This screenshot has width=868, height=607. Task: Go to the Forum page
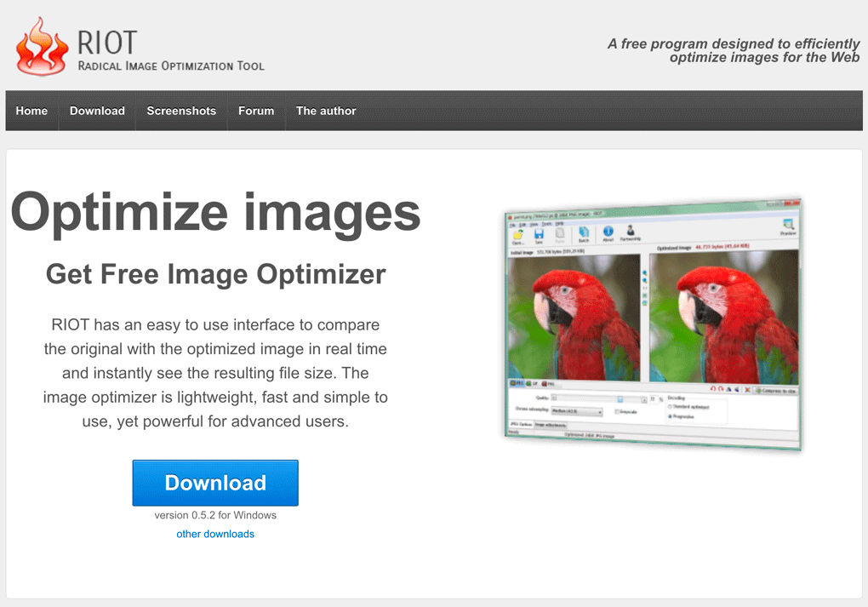[256, 111]
